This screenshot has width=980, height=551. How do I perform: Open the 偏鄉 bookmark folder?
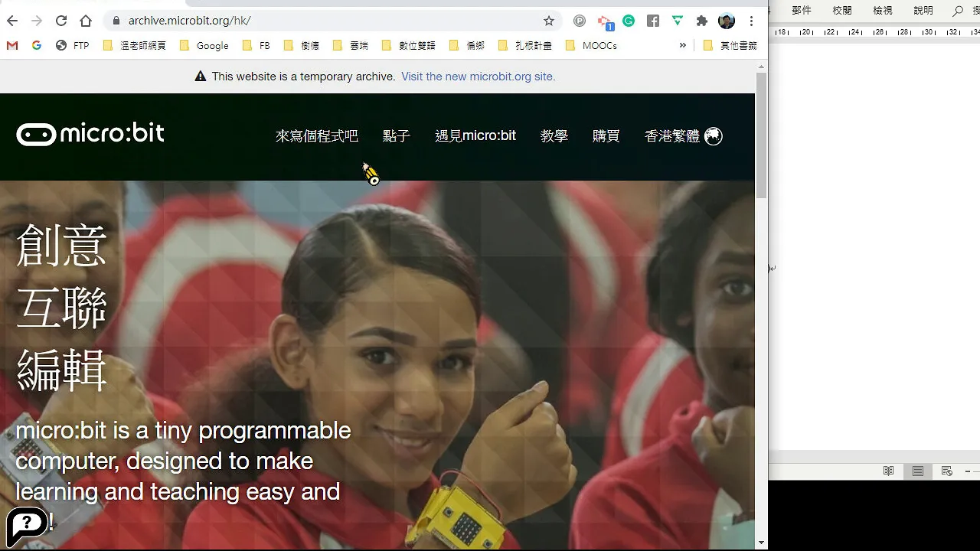point(467,45)
